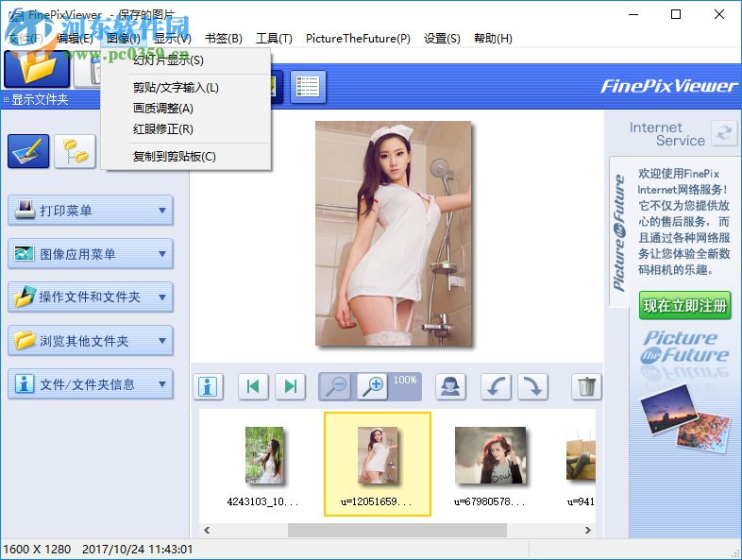Image resolution: width=742 pixels, height=560 pixels.
Task: Click the printer icon in 打印菜单
Action: 25,210
